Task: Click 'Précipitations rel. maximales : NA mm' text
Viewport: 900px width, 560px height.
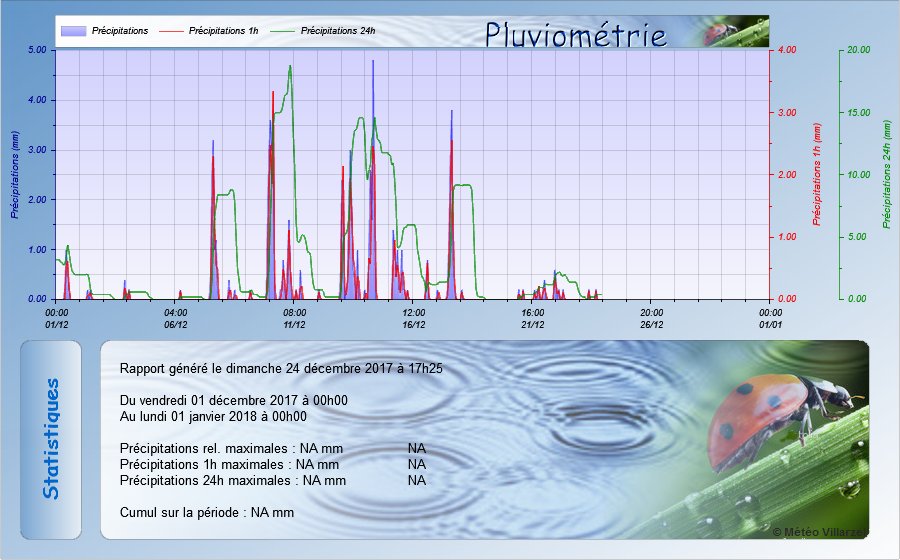Action: 231,448
